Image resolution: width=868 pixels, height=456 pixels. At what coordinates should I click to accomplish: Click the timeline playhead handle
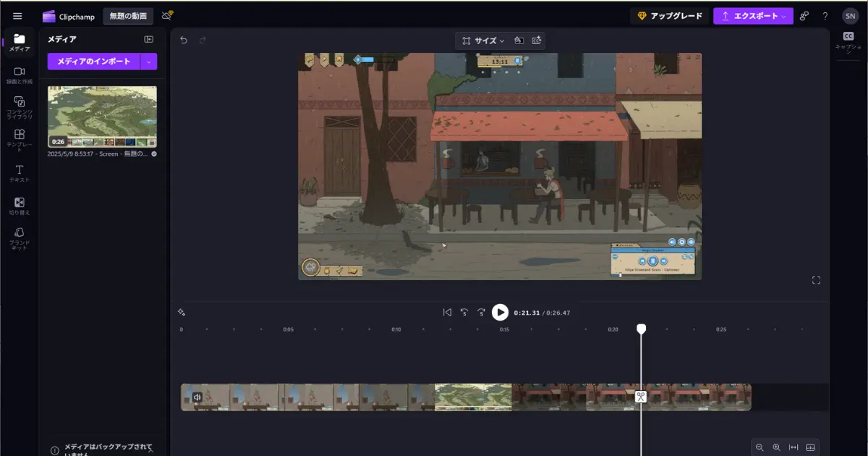[x=641, y=329]
